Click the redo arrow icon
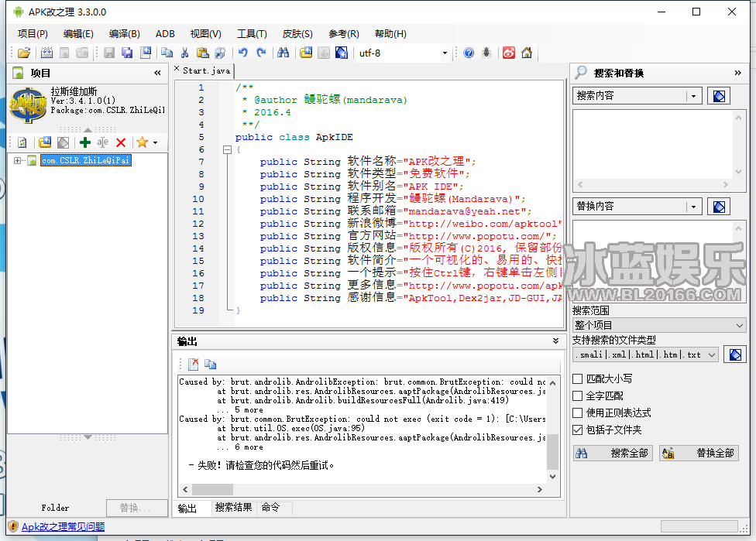 pyautogui.click(x=261, y=53)
